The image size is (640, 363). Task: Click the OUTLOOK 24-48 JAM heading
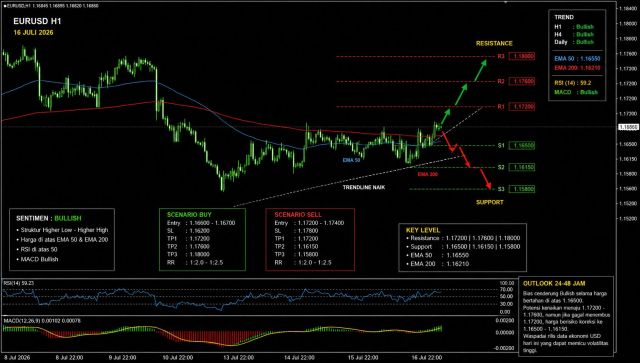coord(554,283)
